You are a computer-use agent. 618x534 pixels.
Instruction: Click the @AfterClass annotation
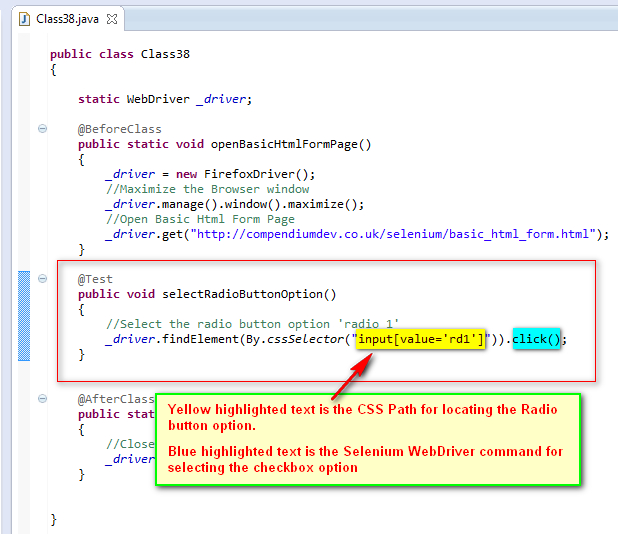click(116, 399)
